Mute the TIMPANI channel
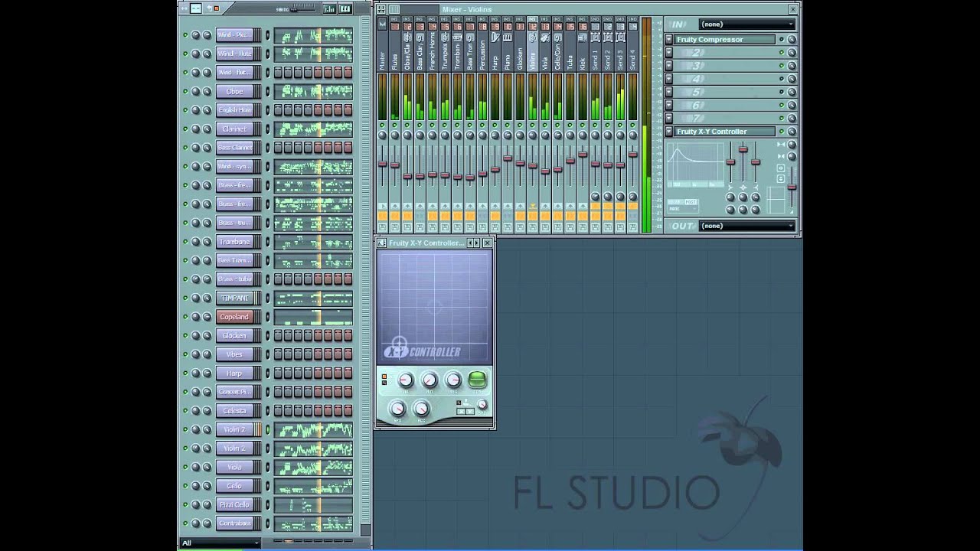Screen dimensions: 980x551 coord(185,298)
